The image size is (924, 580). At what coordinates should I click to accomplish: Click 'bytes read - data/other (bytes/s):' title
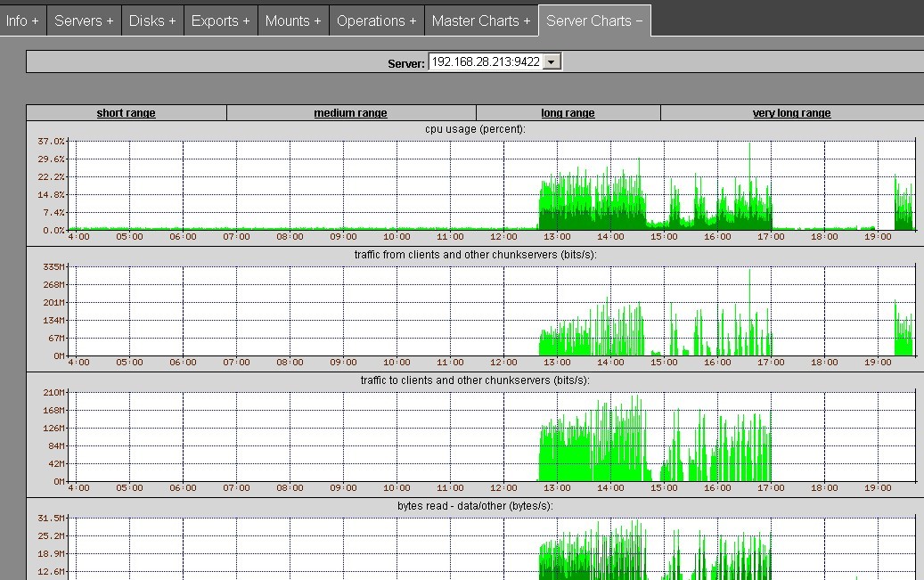click(475, 506)
